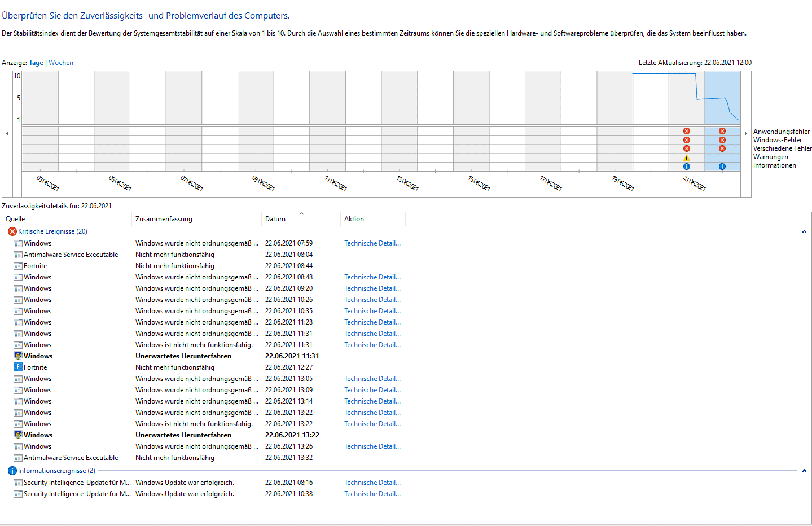Click application failure icon in highlighted 22.06 column
Viewport: 812px width, 526px height.
point(722,131)
